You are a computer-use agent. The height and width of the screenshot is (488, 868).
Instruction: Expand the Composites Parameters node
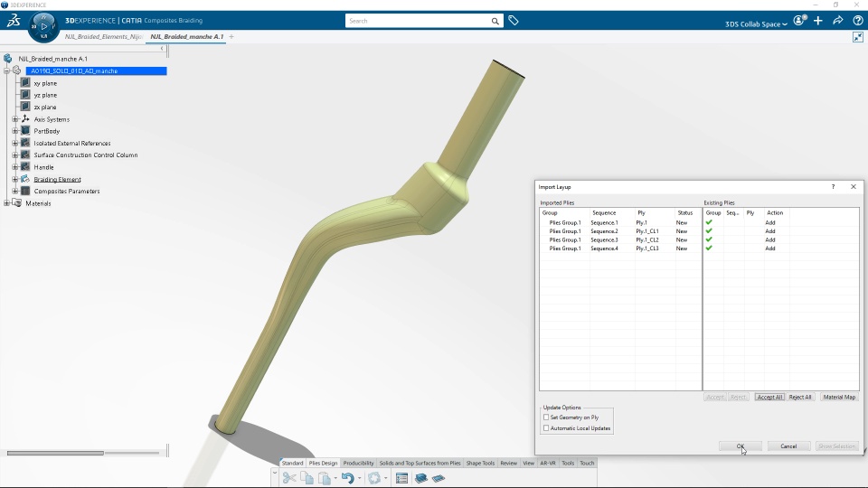coord(15,191)
